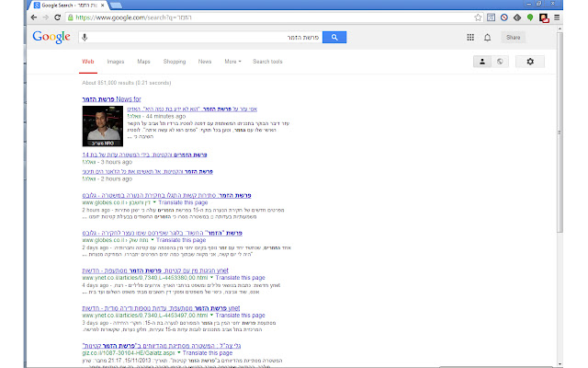Click the 'About 851,000 results' text

tap(127, 83)
